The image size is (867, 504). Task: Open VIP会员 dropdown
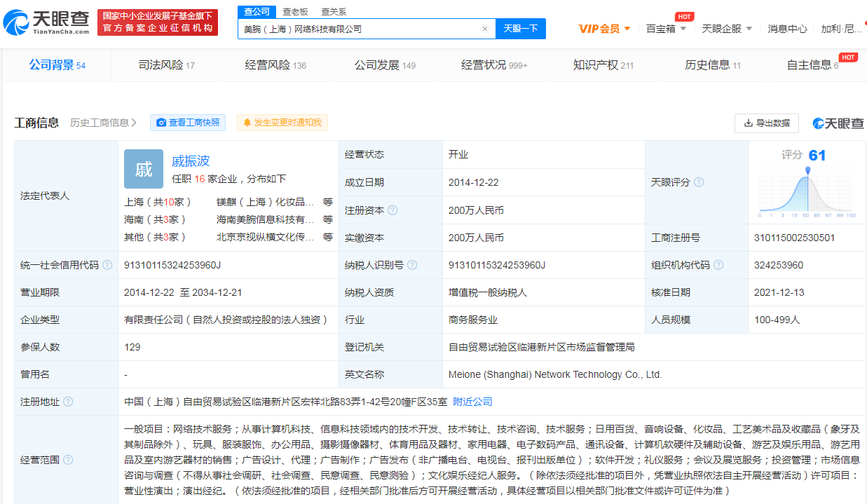point(604,29)
